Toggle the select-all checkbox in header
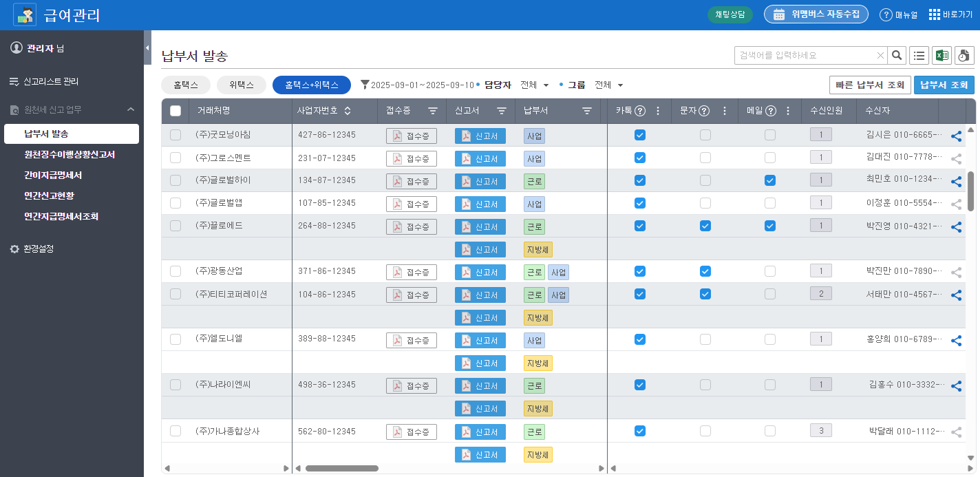980x477 pixels. [x=175, y=111]
